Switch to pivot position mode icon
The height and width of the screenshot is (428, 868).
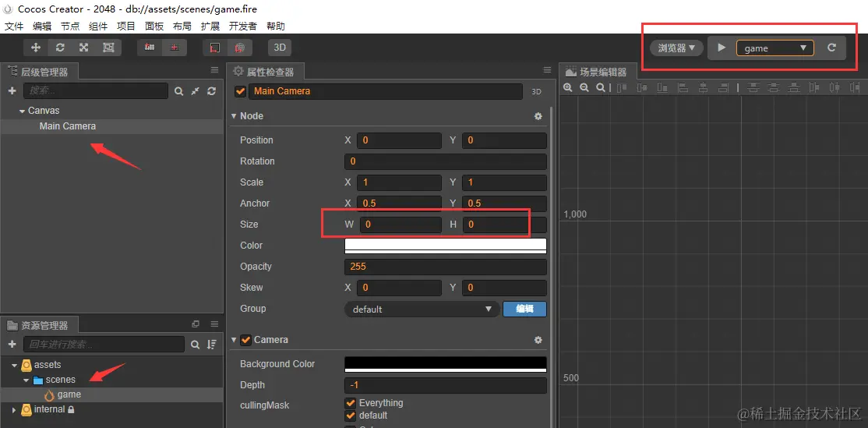click(x=150, y=48)
